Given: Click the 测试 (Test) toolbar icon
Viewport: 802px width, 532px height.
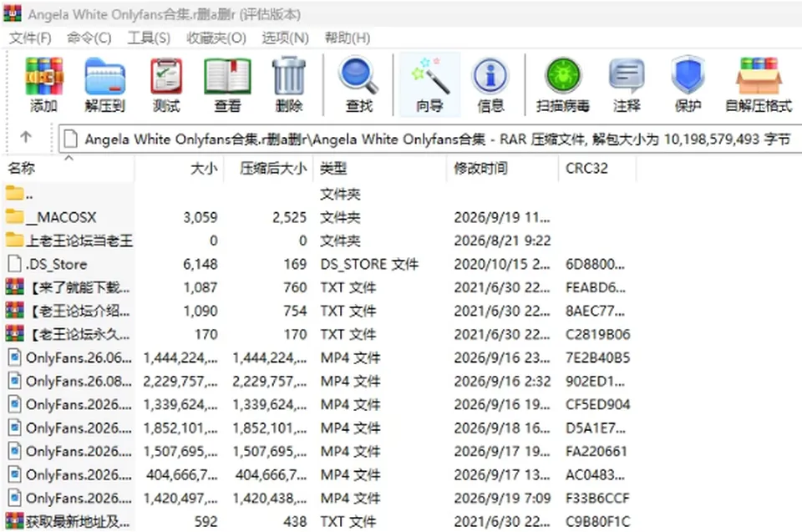Looking at the screenshot, I should coord(166,77).
